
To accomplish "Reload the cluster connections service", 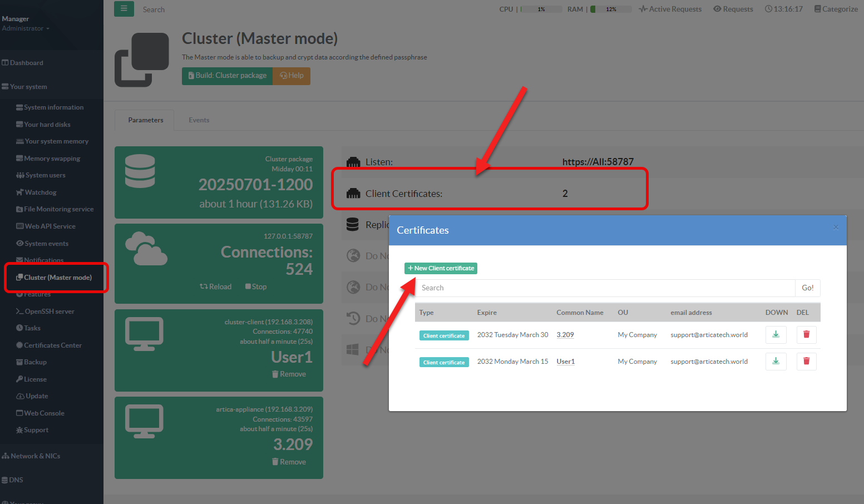I will (216, 286).
